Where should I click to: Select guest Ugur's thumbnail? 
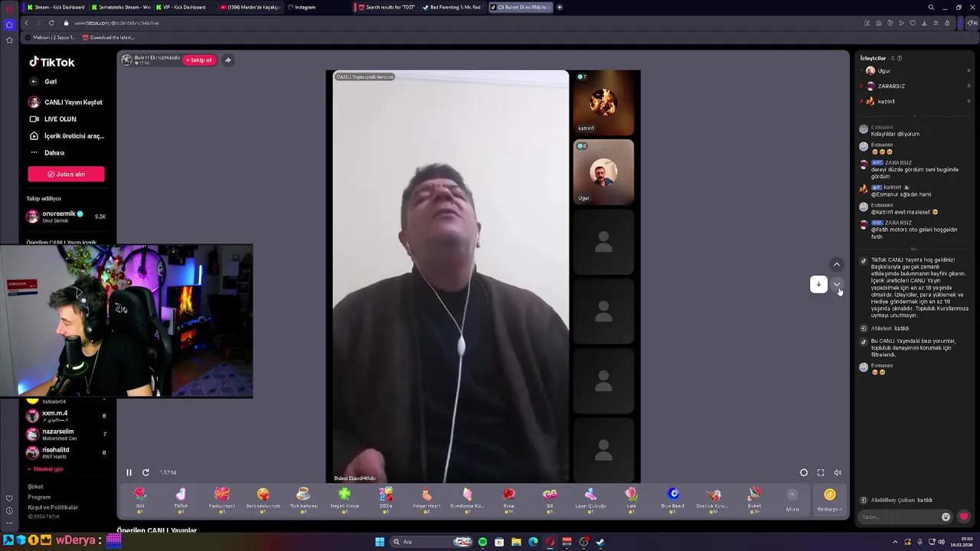[603, 172]
